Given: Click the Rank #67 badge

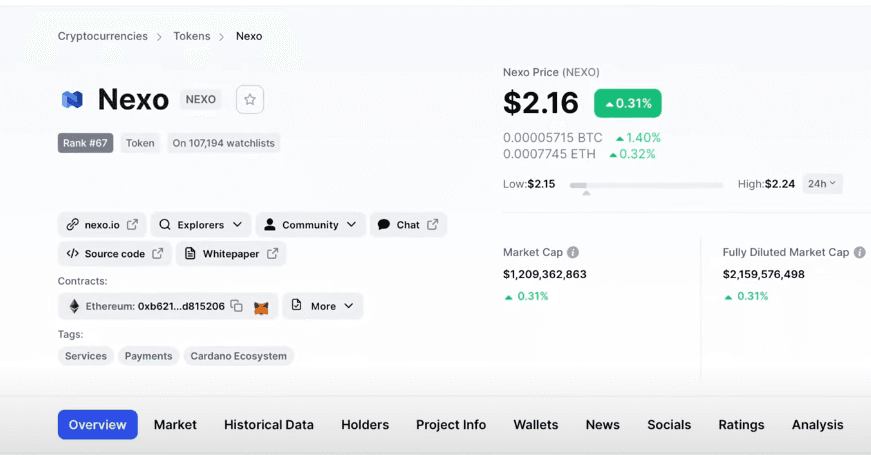Looking at the screenshot, I should click(86, 143).
